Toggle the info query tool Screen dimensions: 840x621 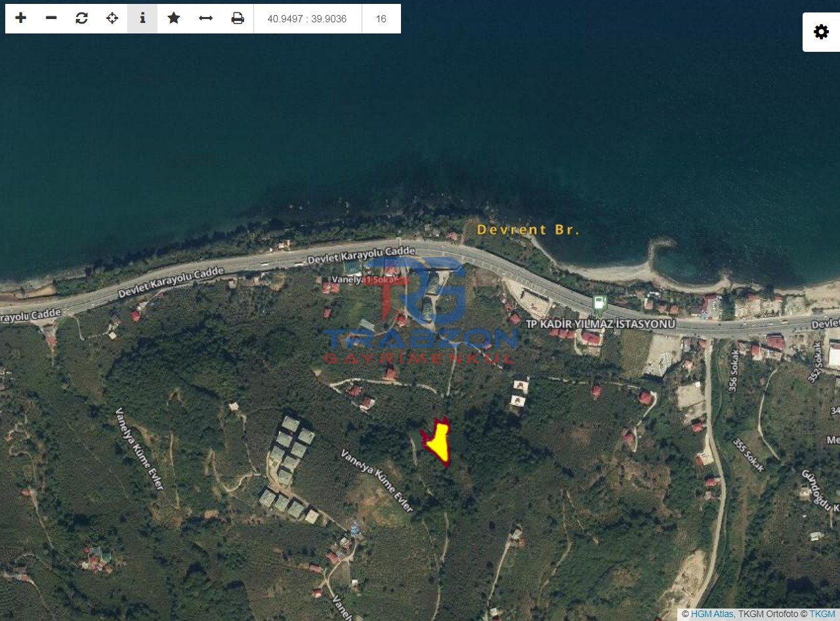pyautogui.click(x=142, y=18)
